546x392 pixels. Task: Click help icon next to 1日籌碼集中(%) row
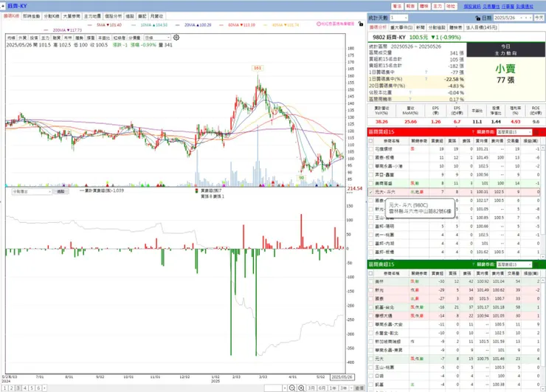426,79
